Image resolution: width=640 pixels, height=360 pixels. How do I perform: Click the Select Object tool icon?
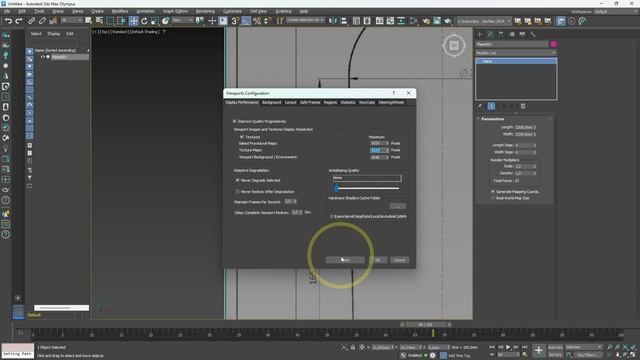pos(88,21)
